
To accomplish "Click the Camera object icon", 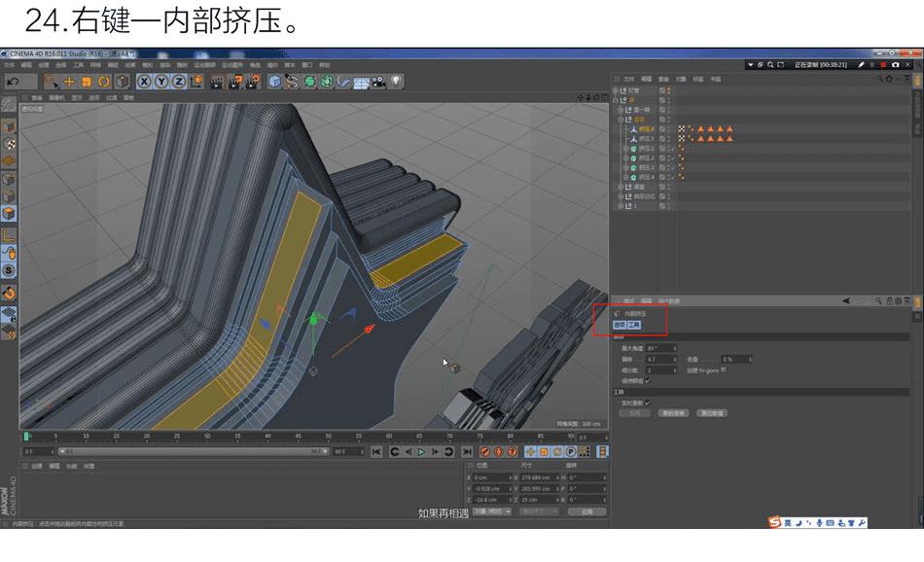I will pos(378,82).
